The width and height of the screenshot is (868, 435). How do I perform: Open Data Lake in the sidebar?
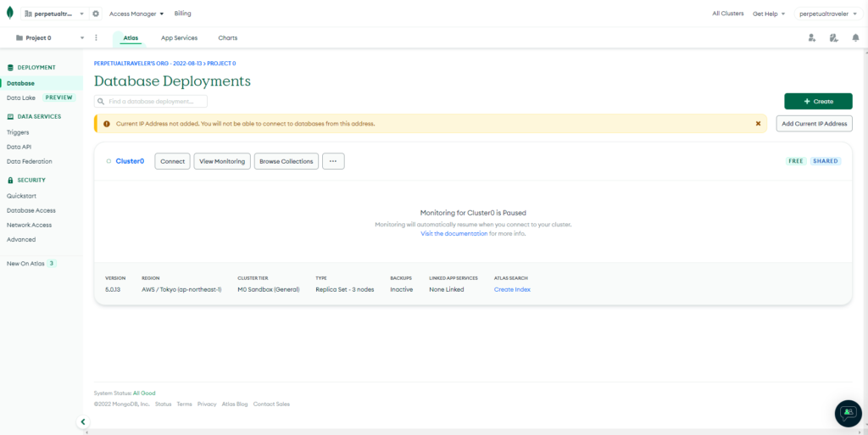[x=21, y=98]
